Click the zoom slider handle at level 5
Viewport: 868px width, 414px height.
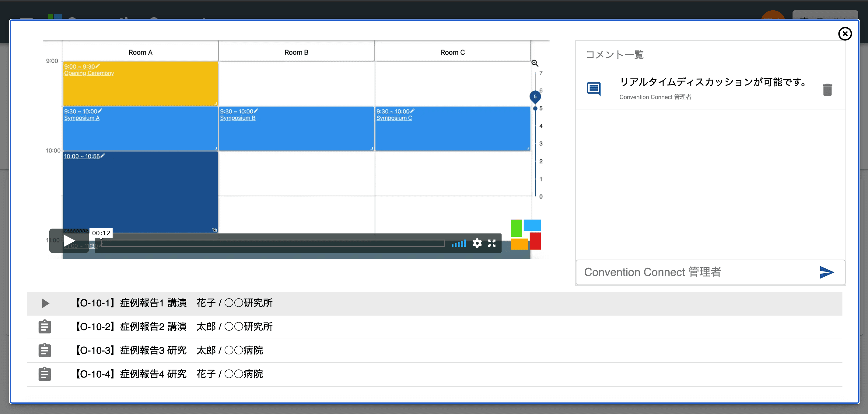tap(535, 97)
